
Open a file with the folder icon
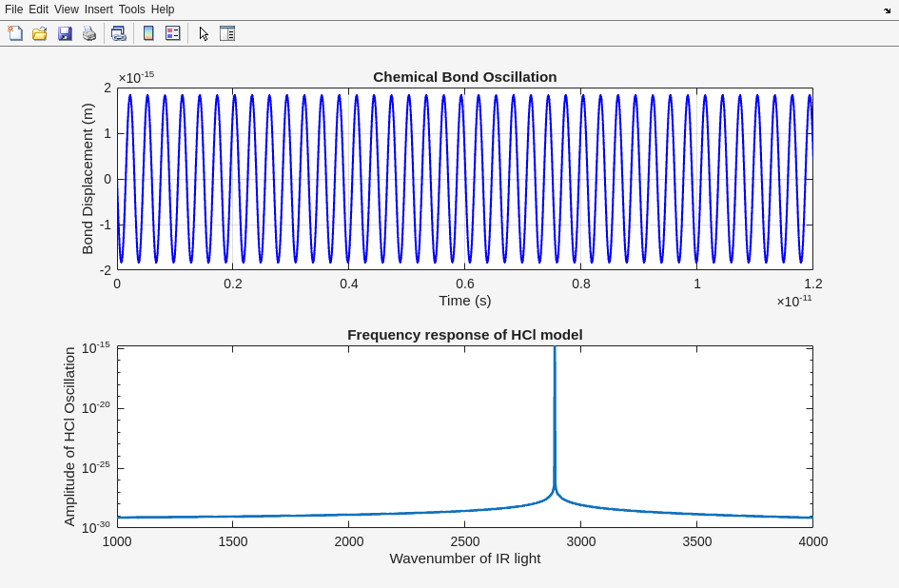point(40,33)
